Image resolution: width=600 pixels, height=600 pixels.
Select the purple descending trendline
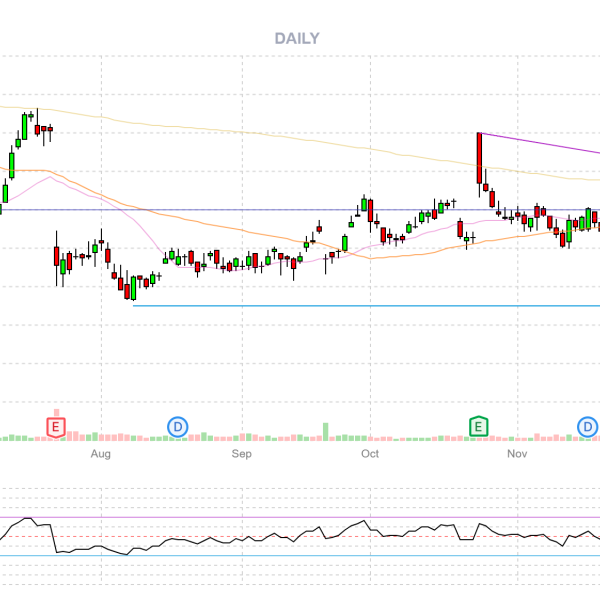pyautogui.click(x=540, y=143)
